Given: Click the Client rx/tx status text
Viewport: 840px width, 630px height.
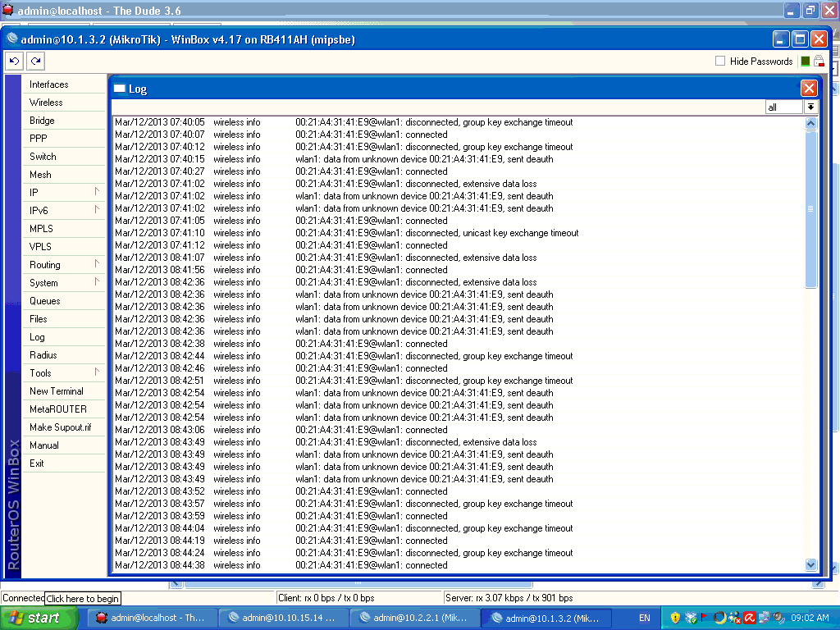Looking at the screenshot, I should tap(326, 598).
